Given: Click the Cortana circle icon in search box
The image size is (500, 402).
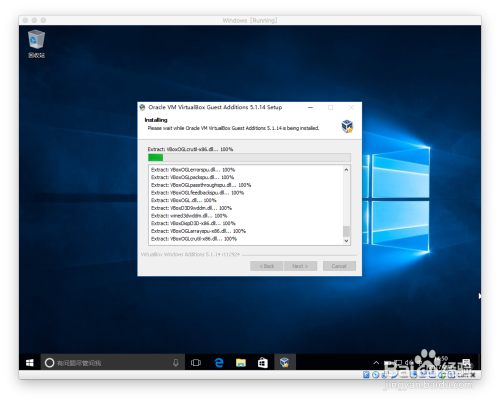Looking at the screenshot, I should pyautogui.click(x=49, y=363).
